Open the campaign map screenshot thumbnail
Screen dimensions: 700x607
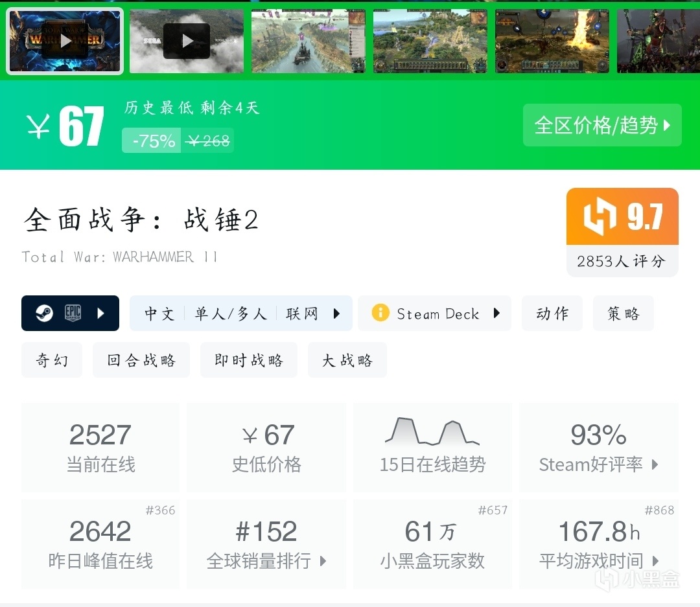[430, 41]
